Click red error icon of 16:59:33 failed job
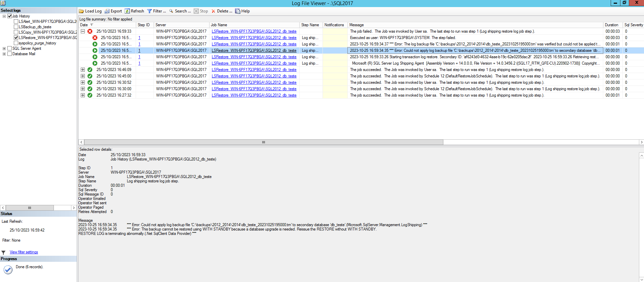This screenshot has height=282, width=644. pos(90,31)
